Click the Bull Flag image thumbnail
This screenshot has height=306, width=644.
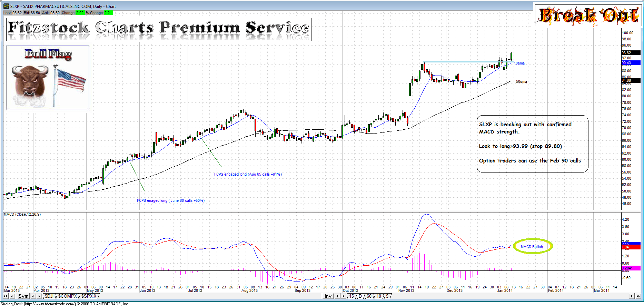click(48, 78)
